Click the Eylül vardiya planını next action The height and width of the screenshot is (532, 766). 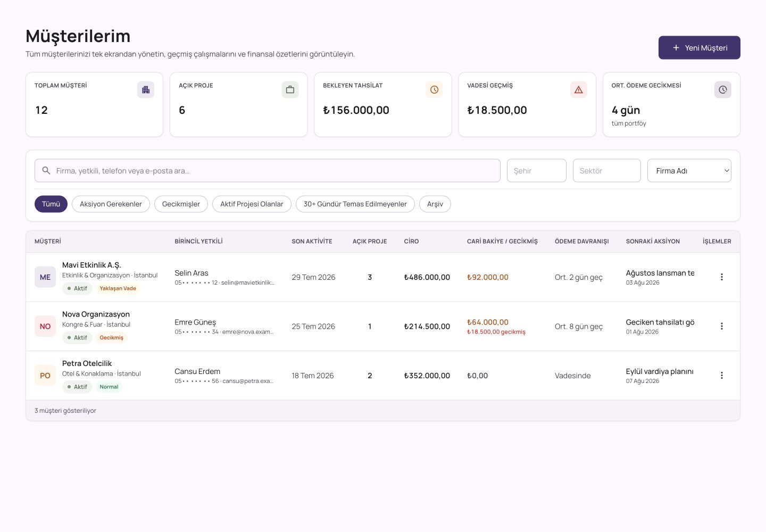[660, 371]
